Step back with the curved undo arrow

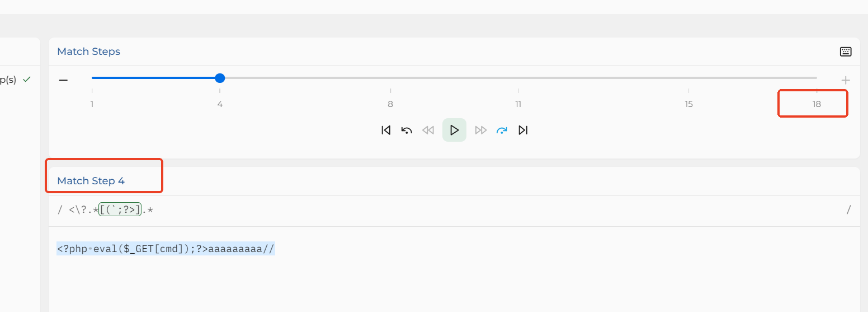[407, 130]
